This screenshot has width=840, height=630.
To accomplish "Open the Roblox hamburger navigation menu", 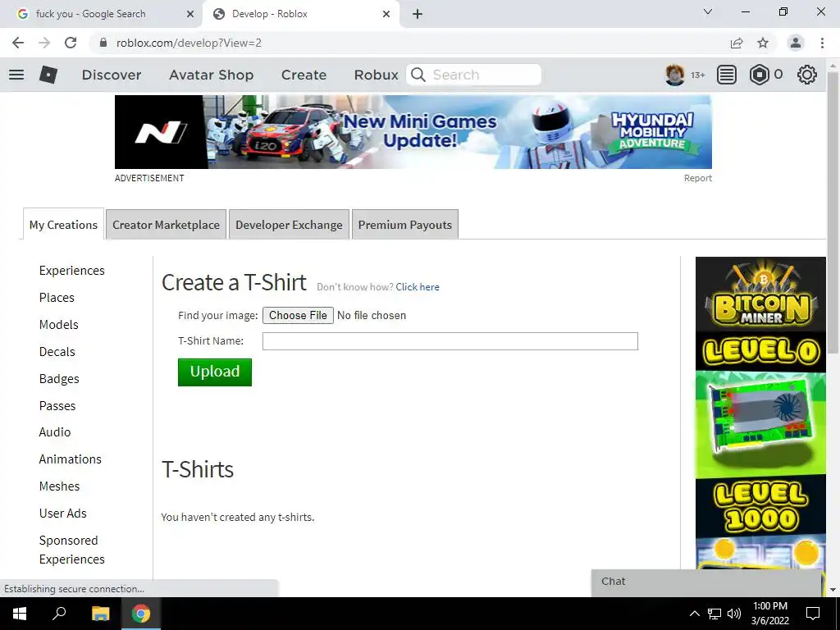I will (x=16, y=75).
